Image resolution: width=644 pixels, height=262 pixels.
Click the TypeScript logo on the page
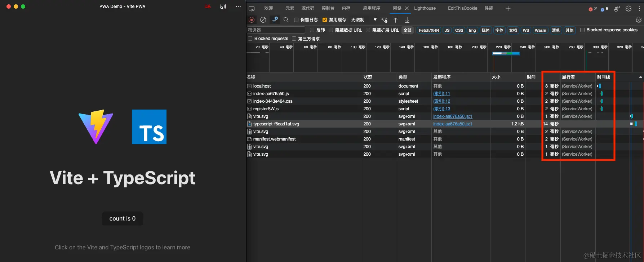coord(149,127)
